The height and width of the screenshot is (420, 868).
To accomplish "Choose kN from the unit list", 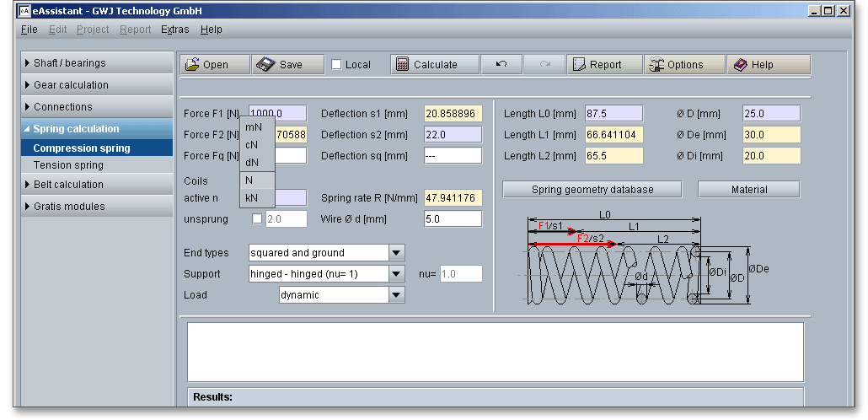I will click(251, 198).
